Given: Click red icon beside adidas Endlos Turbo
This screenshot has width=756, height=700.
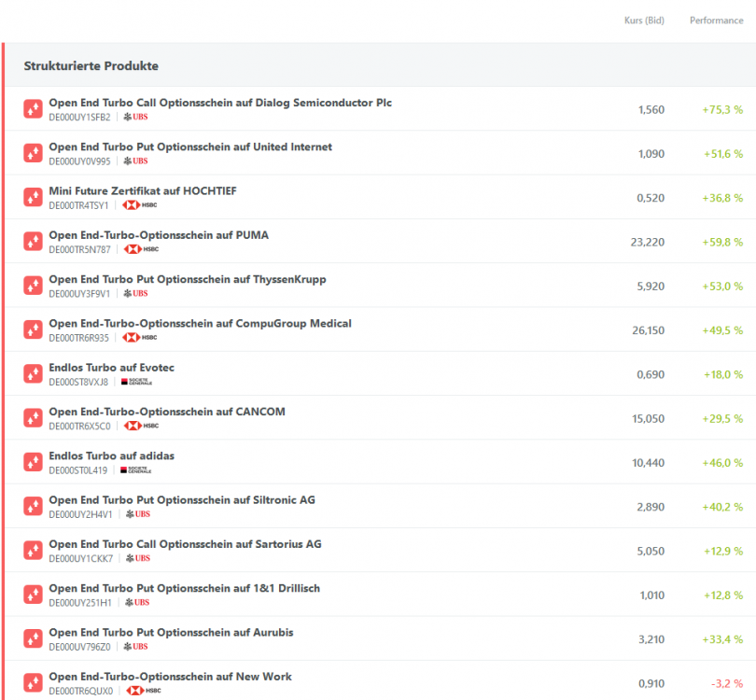Looking at the screenshot, I should [x=33, y=462].
